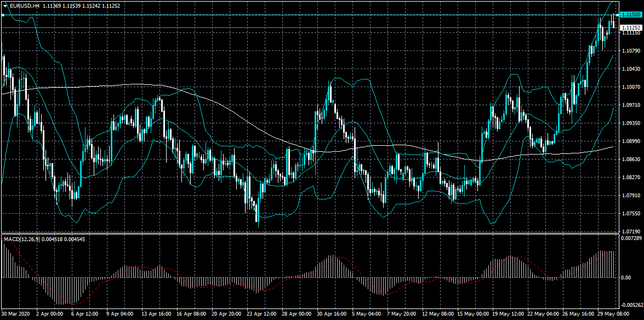This screenshot has height=320, width=644.
Task: Click the 13 Apr 16:00 time axis label
Action: [x=155, y=315]
